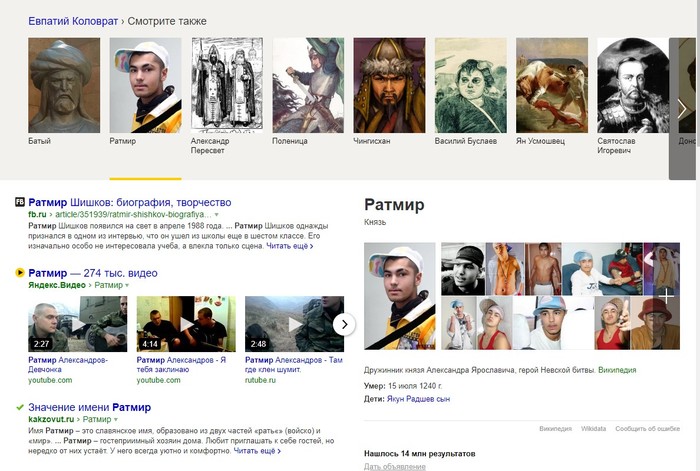
Task: Expand gallery with the plus icon
Action: 666,296
